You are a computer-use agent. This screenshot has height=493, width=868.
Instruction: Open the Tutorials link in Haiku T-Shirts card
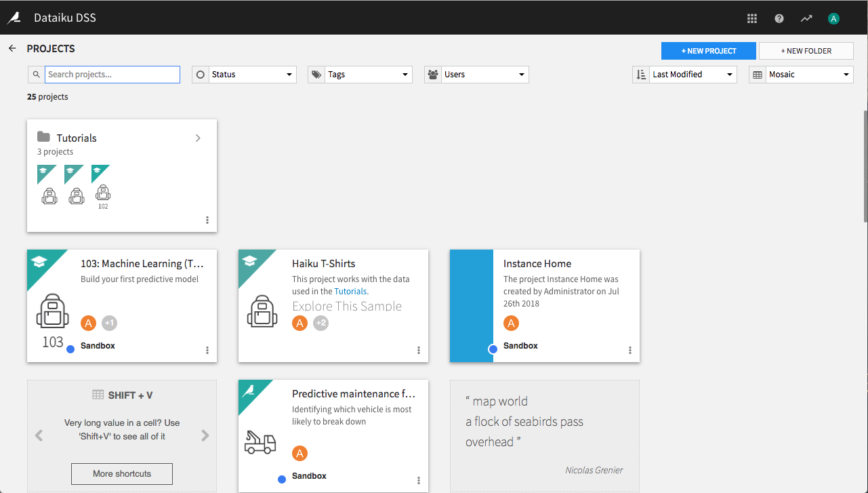pyautogui.click(x=350, y=291)
